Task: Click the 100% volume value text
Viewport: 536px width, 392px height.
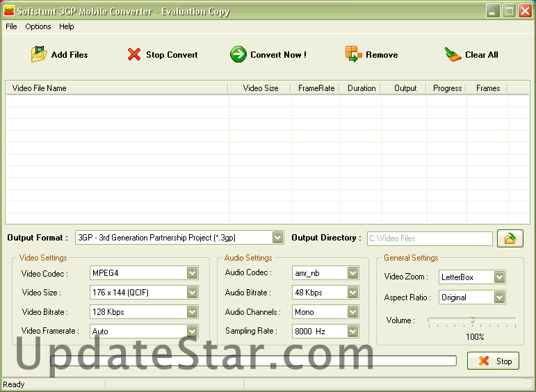Action: click(475, 337)
